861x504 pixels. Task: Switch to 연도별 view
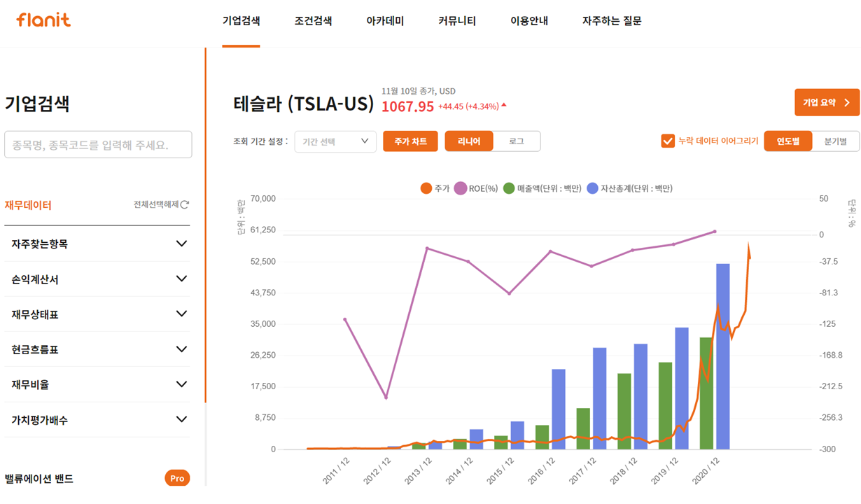coord(787,141)
